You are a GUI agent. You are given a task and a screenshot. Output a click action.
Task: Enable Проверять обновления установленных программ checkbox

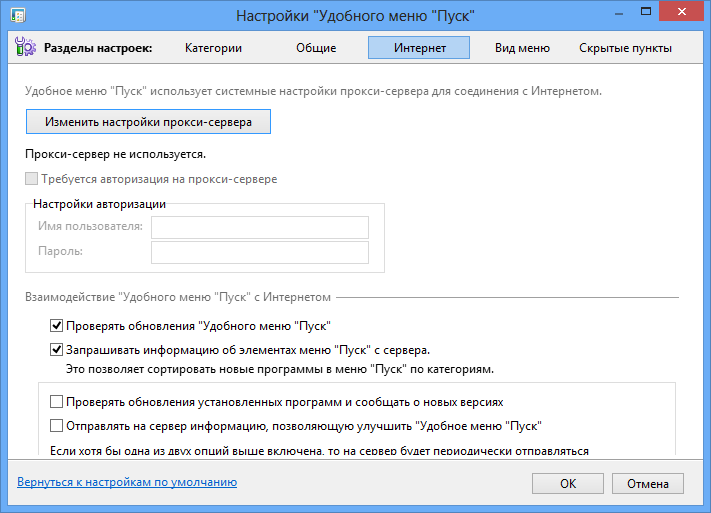[56, 401]
